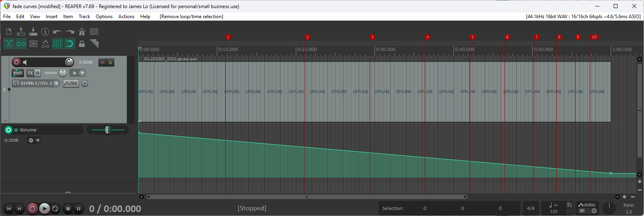Open the Options menu
The image size is (644, 216).
[104, 17]
